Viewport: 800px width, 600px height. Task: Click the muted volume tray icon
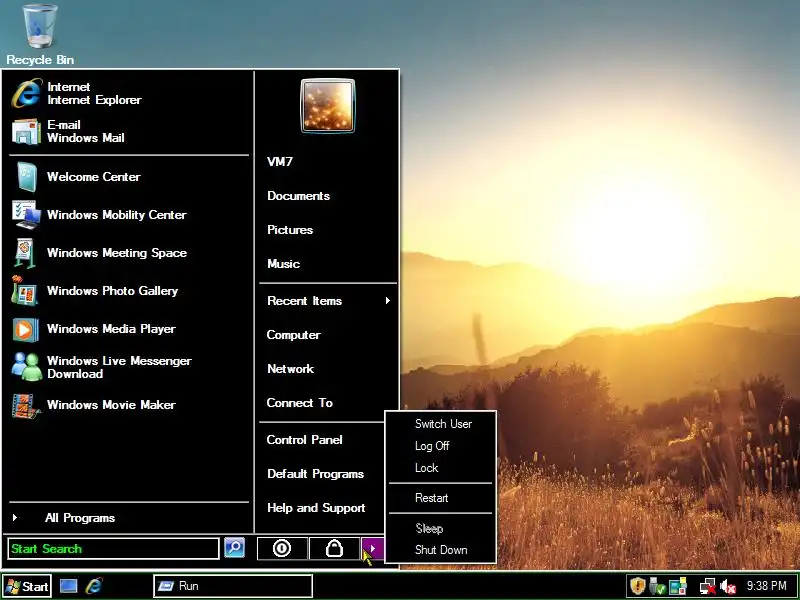pyautogui.click(x=728, y=587)
